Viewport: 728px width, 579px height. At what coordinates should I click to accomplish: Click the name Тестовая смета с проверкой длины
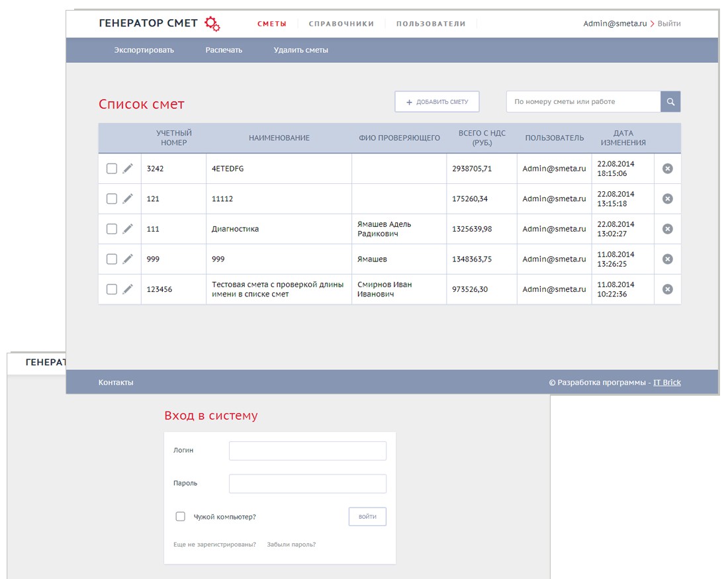(278, 289)
